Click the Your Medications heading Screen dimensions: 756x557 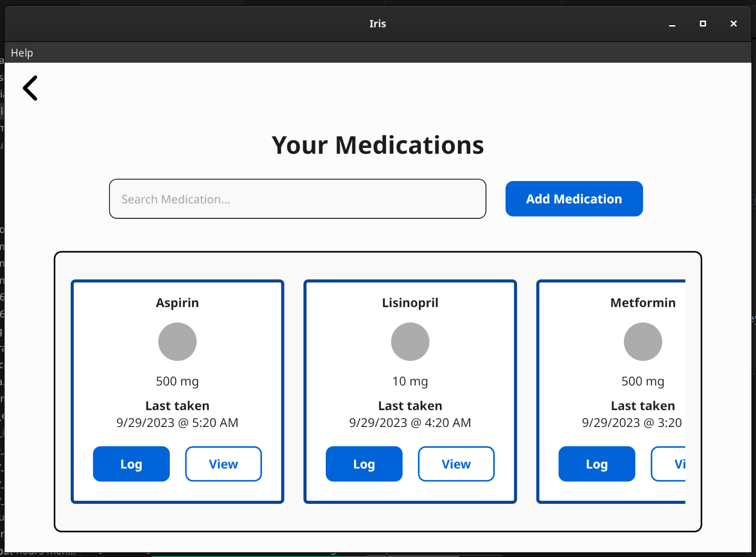[x=378, y=145]
